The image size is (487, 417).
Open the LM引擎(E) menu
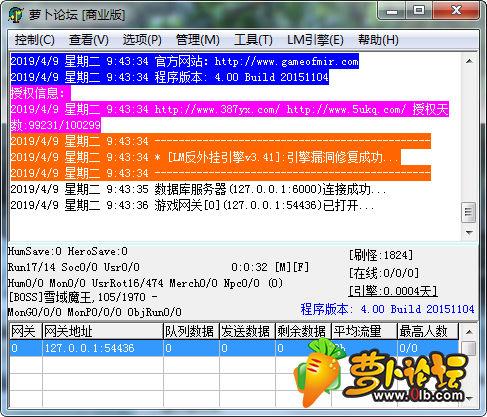click(x=315, y=40)
